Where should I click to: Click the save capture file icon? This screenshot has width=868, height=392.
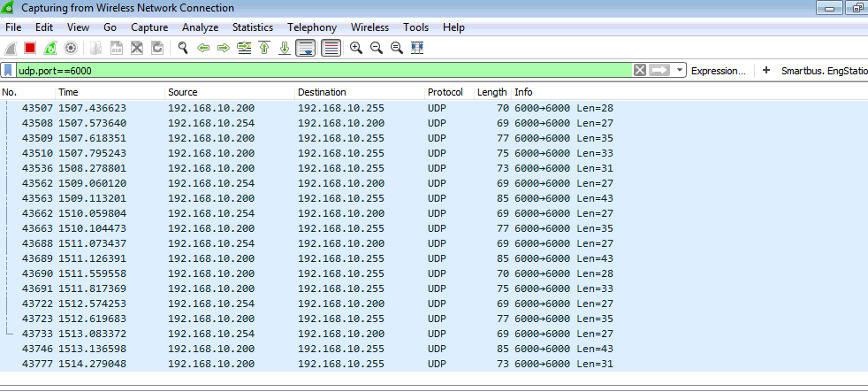(117, 49)
